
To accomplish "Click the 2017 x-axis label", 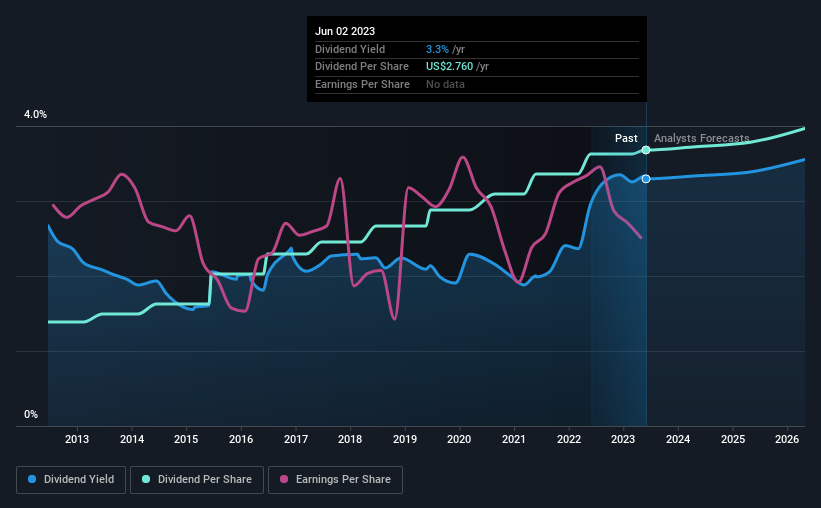I will coord(296,439).
